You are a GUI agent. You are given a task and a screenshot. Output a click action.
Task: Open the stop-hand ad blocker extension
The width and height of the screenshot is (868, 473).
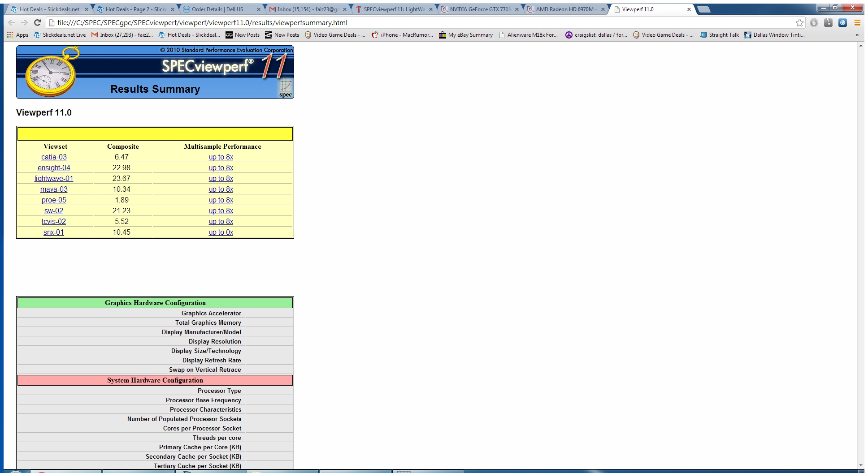pos(814,22)
